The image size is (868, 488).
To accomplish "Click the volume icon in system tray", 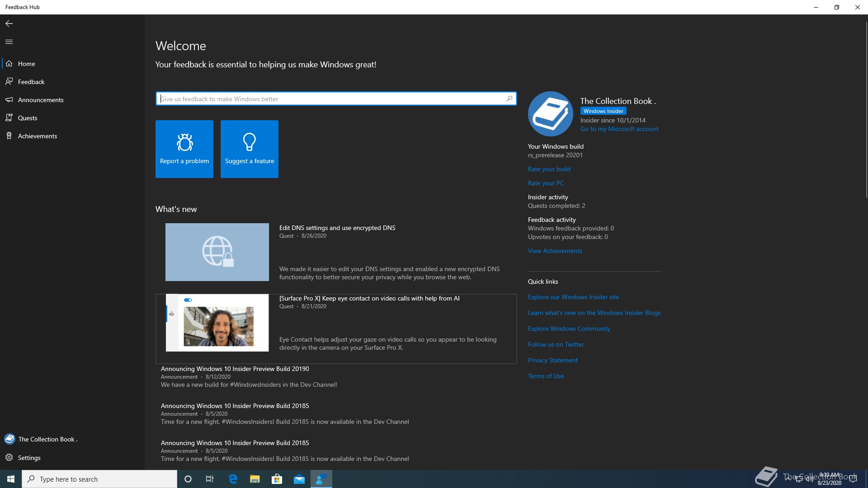I will click(809, 479).
